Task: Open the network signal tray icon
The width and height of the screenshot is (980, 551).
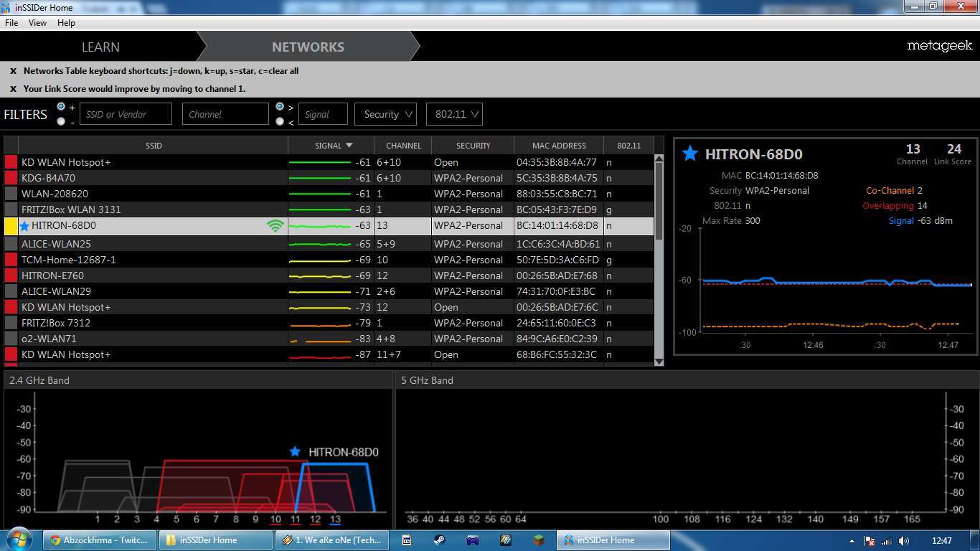Action: click(887, 541)
